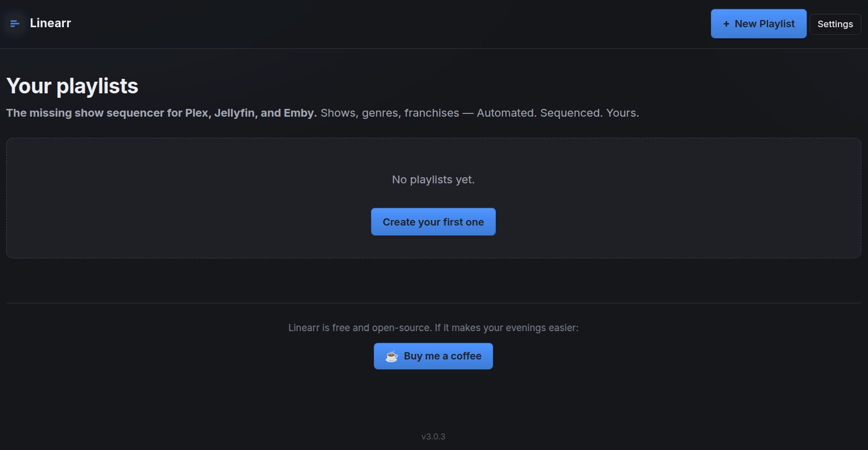The image size is (868, 450).
Task: Click the missing show sequencer tagline
Action: click(323, 113)
